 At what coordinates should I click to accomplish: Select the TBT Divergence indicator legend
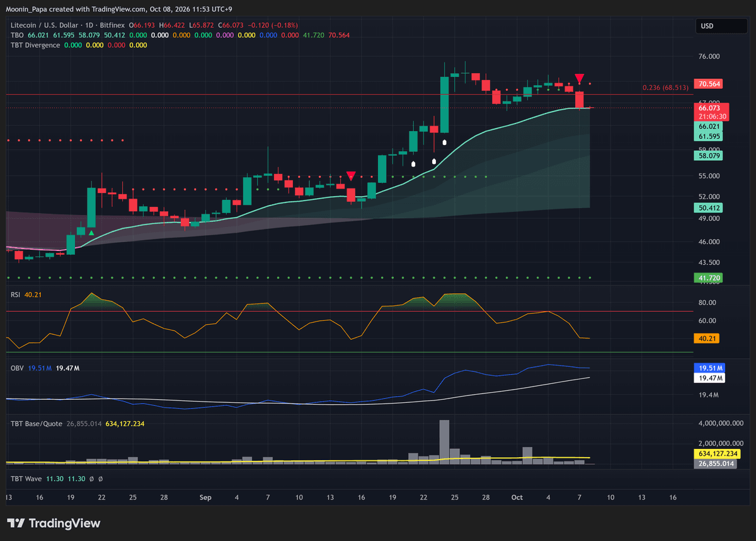[35, 45]
